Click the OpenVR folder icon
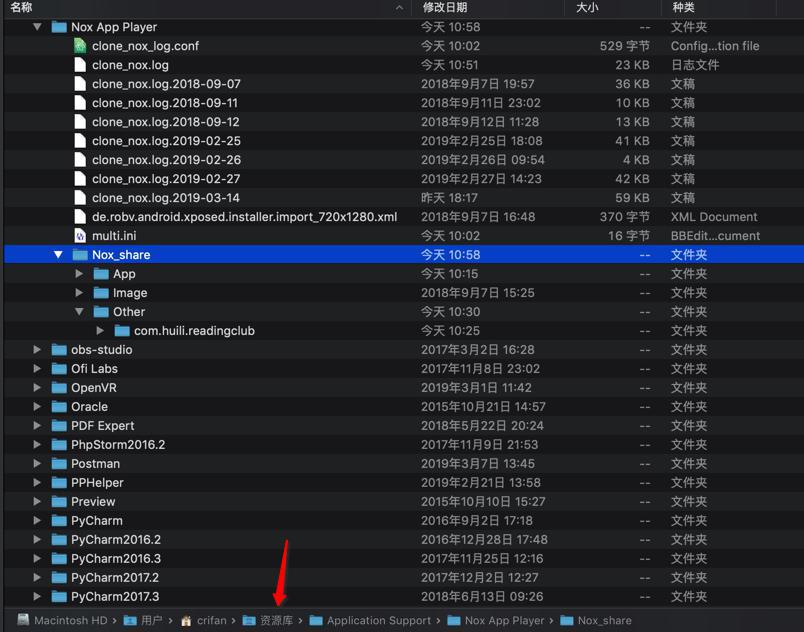Image resolution: width=804 pixels, height=632 pixels. [59, 388]
